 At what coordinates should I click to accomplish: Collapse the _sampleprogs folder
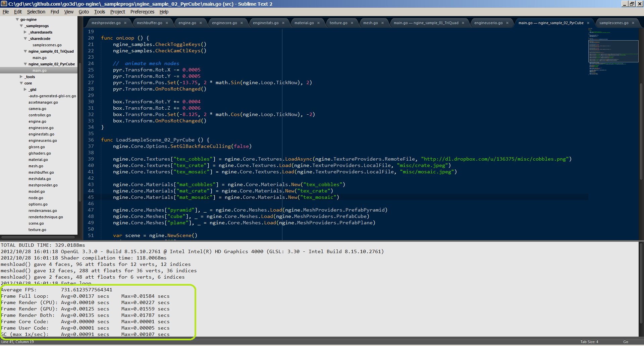pyautogui.click(x=21, y=26)
